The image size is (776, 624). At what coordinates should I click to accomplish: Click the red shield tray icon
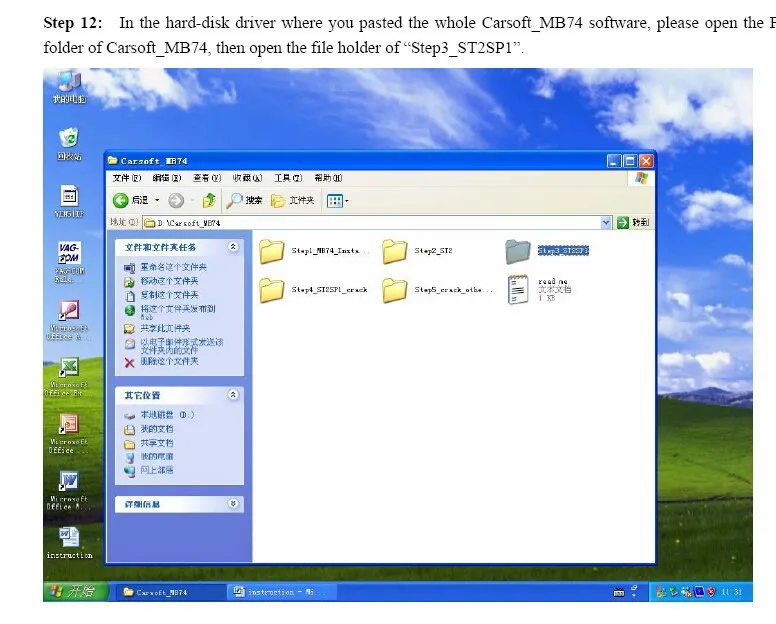[x=711, y=592]
